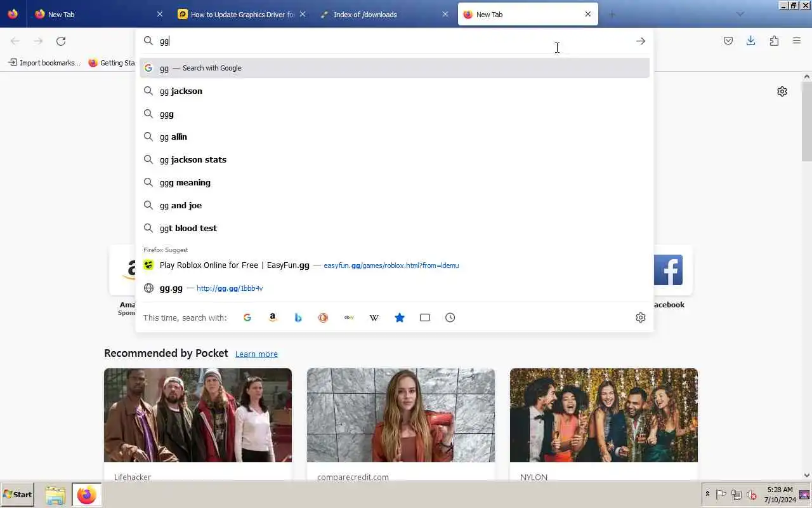Search this time with eBay icon
The width and height of the screenshot is (812, 508).
click(x=349, y=317)
